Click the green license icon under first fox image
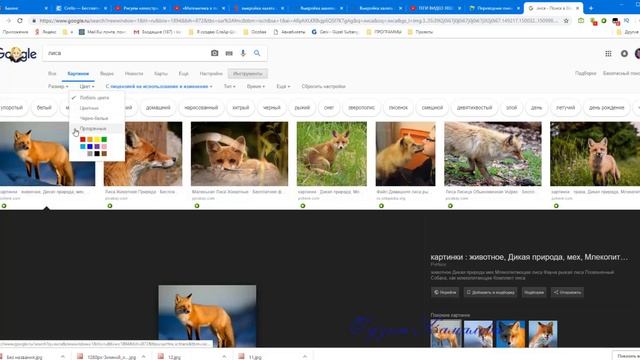This screenshot has width=640, height=360. [x=4, y=206]
